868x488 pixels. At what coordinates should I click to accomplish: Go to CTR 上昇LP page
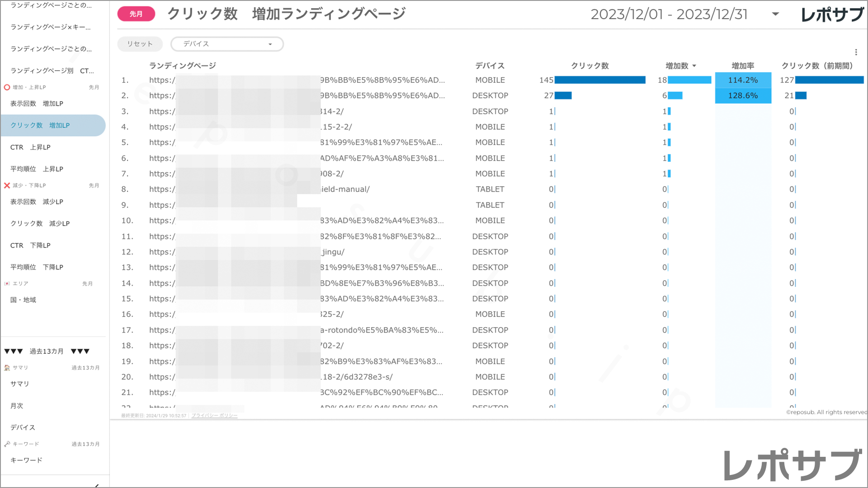click(30, 147)
